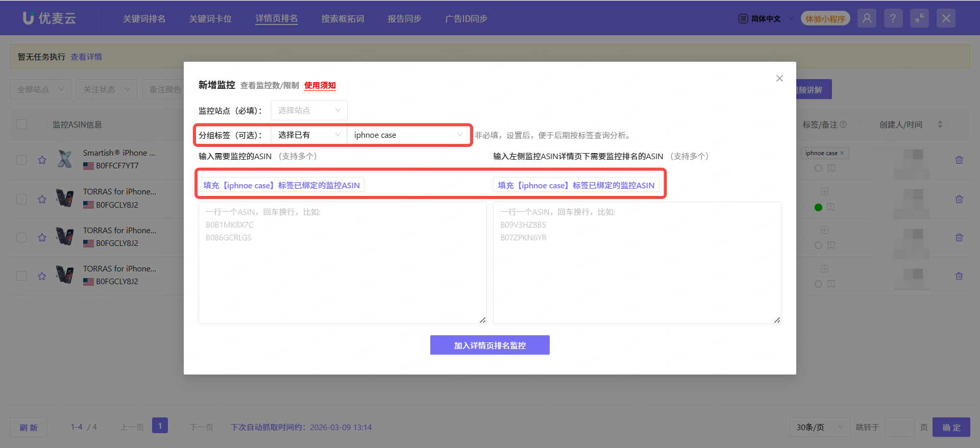Open the red 使用须知 link

[x=320, y=85]
